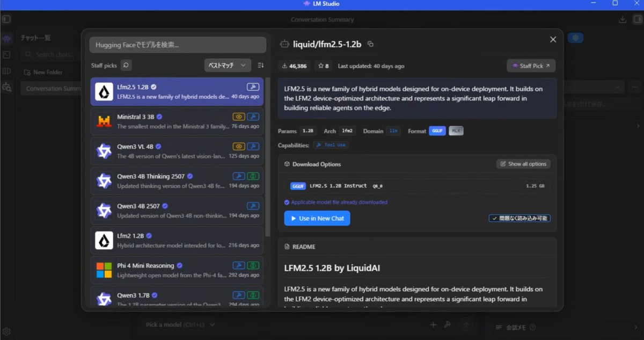Click the tool use badge on Qwen3 4B 2507
The width and height of the screenshot is (644, 340).
pos(252,206)
